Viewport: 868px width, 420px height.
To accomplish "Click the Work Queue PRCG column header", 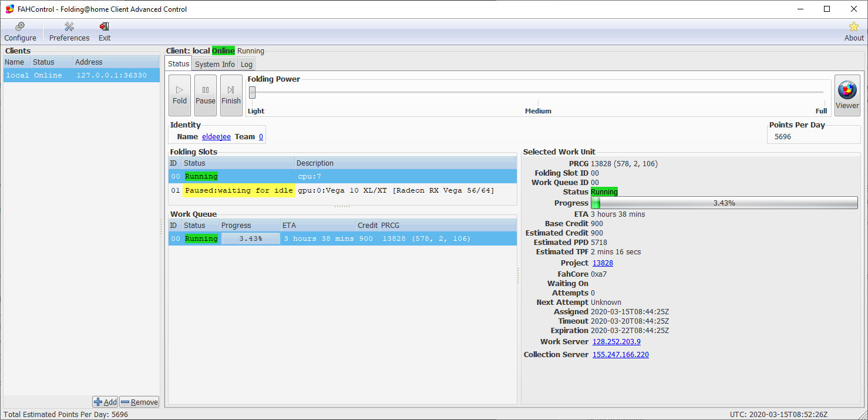I will pyautogui.click(x=448, y=226).
